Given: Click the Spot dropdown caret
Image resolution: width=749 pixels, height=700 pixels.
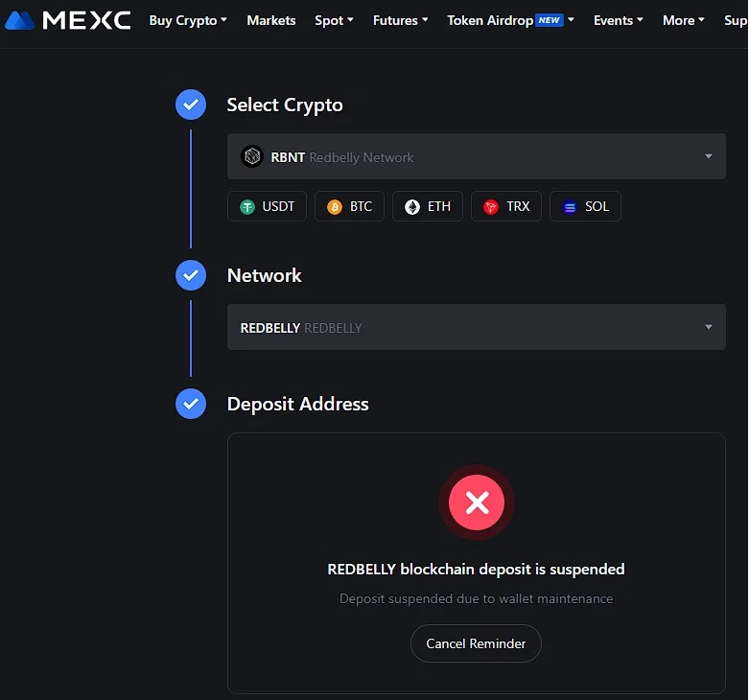Looking at the screenshot, I should [350, 20].
